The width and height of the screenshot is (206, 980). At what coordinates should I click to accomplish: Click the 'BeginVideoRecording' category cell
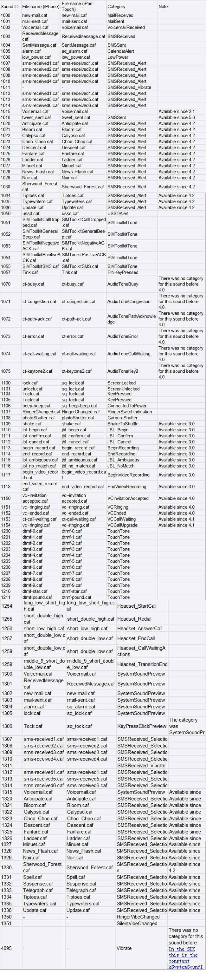pos(128,475)
